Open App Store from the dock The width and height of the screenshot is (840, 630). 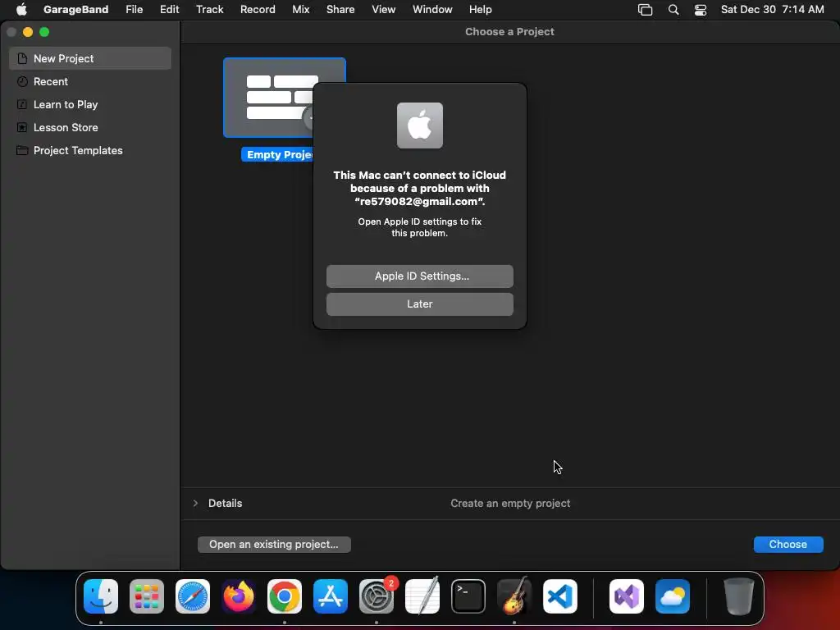(331, 596)
